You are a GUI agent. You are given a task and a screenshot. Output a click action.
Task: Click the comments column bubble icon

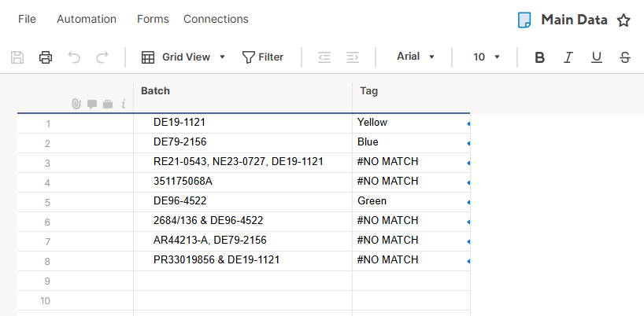(x=92, y=105)
